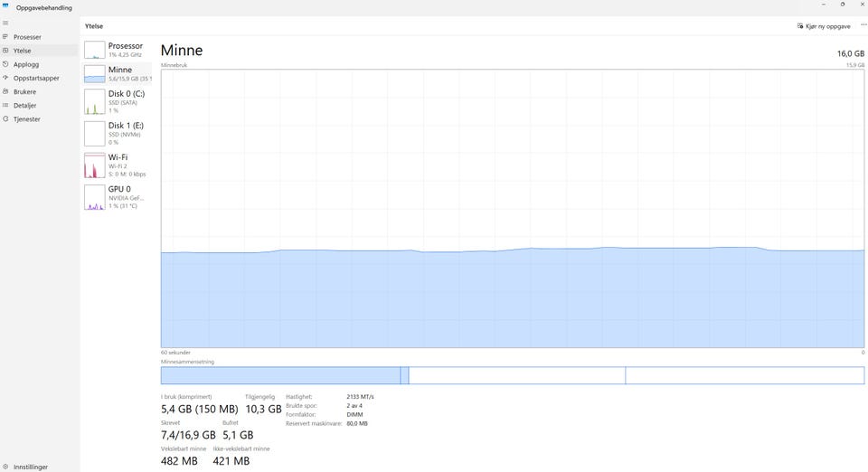
Task: Select the Prosessor mini graph thumbnail
Action: [x=95, y=50]
